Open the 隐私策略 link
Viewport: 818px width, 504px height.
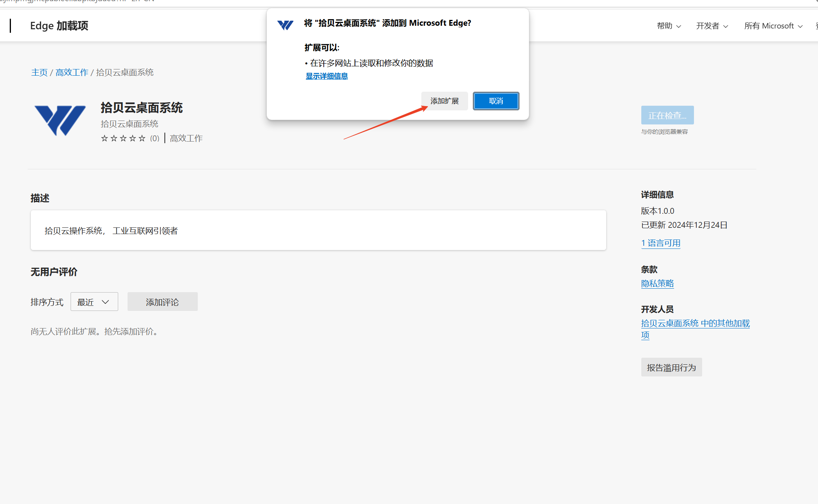(x=657, y=284)
